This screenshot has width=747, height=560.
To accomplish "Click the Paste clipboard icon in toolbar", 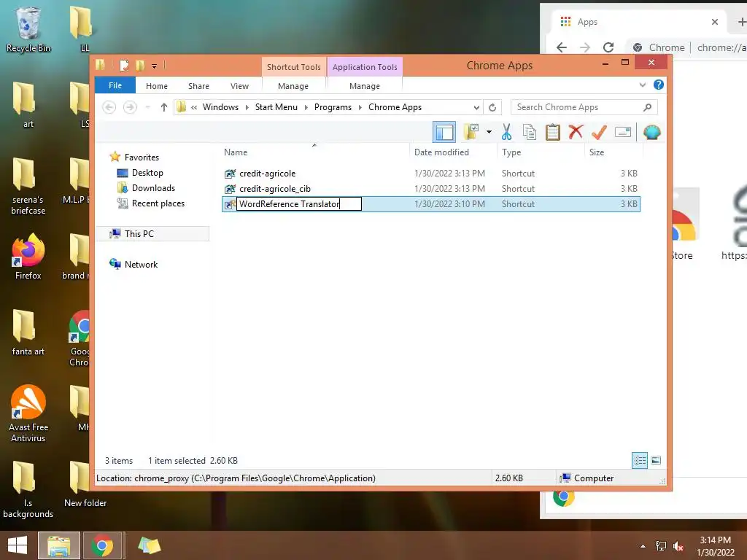I will click(x=553, y=133).
